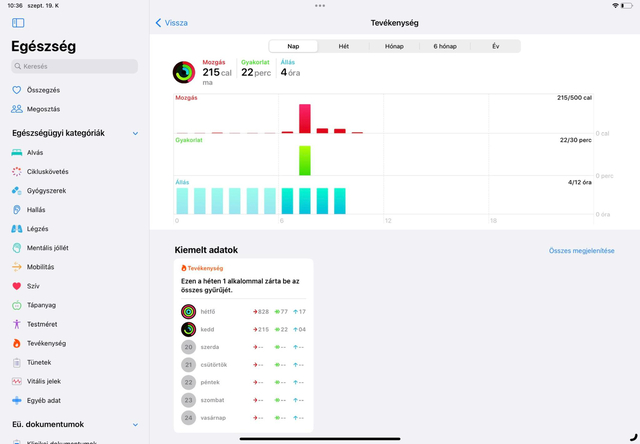Go back with Vissza button

171,23
